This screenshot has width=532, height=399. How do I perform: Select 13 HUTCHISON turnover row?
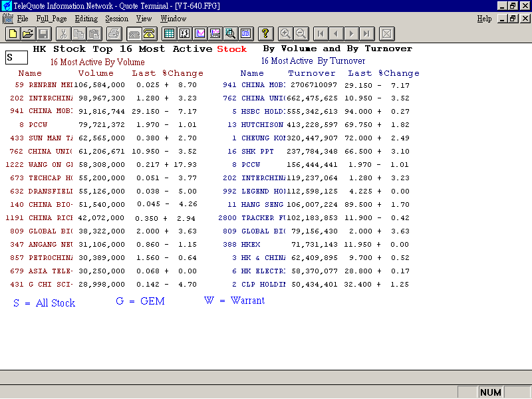coord(319,125)
